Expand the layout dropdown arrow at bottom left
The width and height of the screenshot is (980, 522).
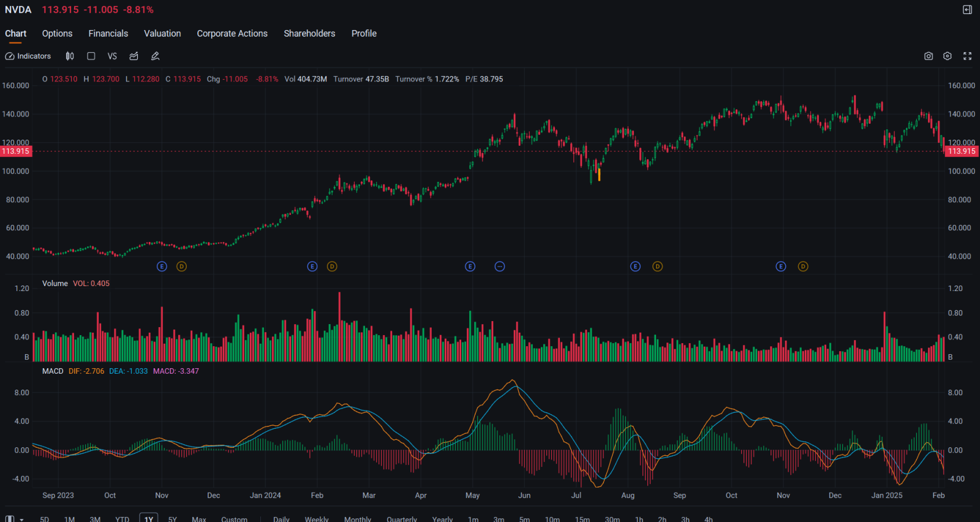(21, 519)
